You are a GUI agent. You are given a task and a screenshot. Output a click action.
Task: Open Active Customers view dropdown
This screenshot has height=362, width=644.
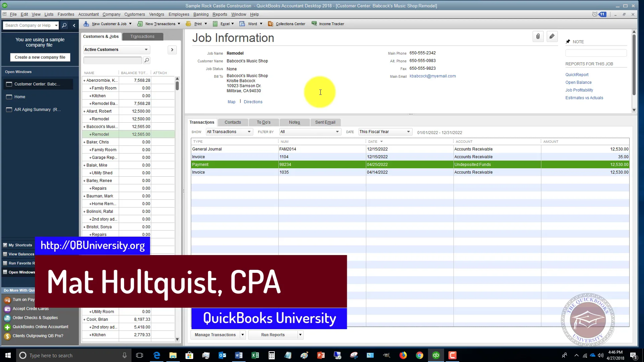click(x=116, y=50)
